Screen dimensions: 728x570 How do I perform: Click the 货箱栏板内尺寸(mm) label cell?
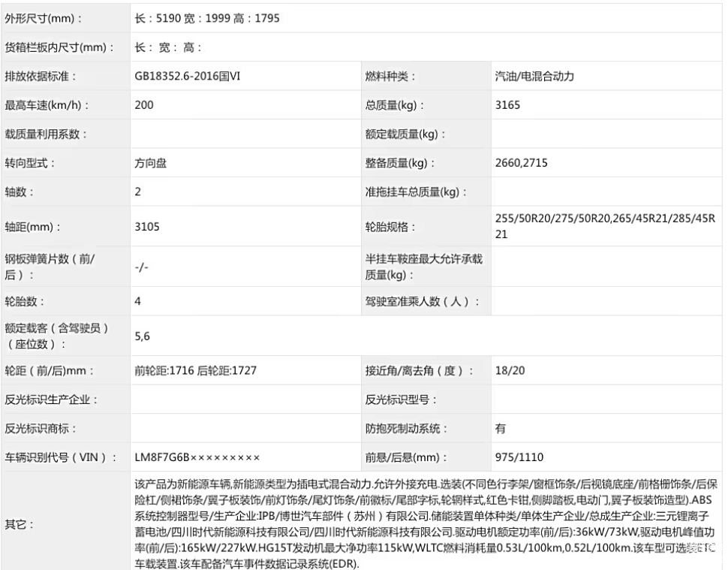(x=59, y=47)
